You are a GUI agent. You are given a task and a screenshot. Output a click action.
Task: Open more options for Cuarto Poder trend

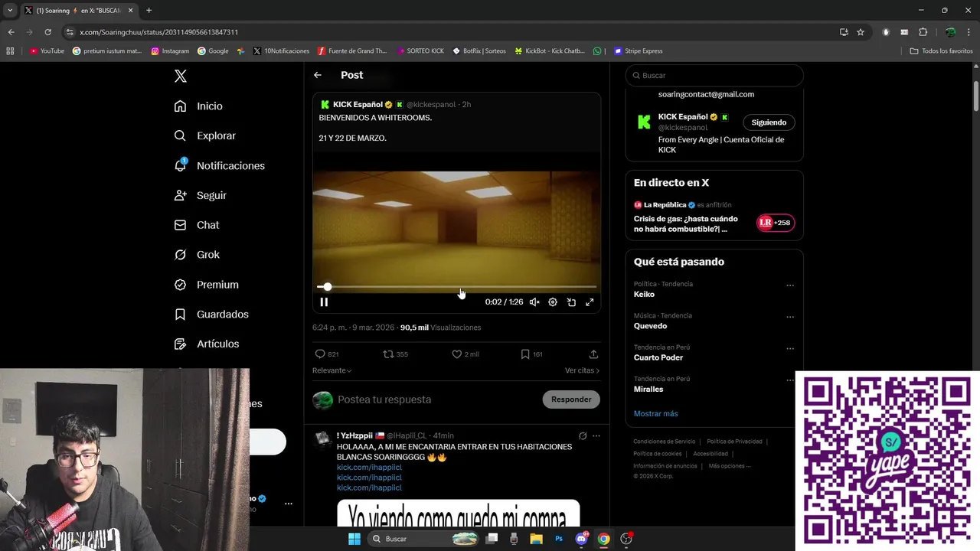(x=790, y=348)
